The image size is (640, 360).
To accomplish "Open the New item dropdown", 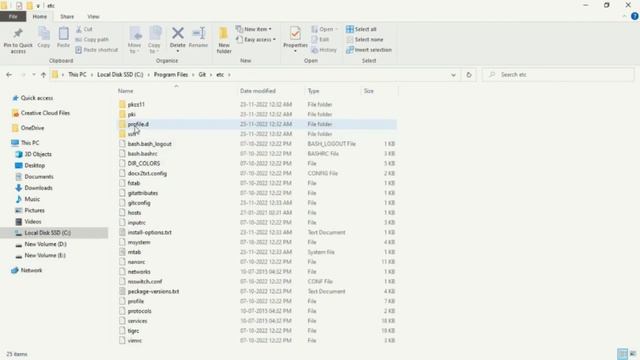I will tap(254, 29).
